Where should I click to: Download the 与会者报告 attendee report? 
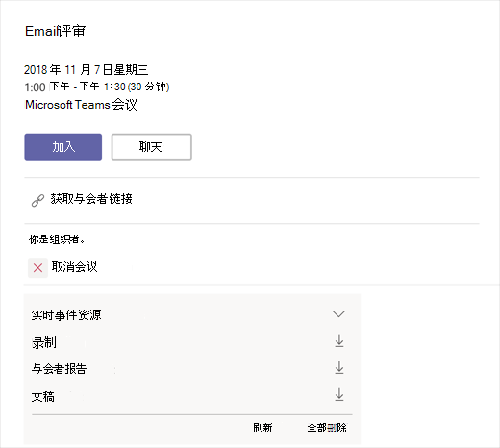(339, 368)
